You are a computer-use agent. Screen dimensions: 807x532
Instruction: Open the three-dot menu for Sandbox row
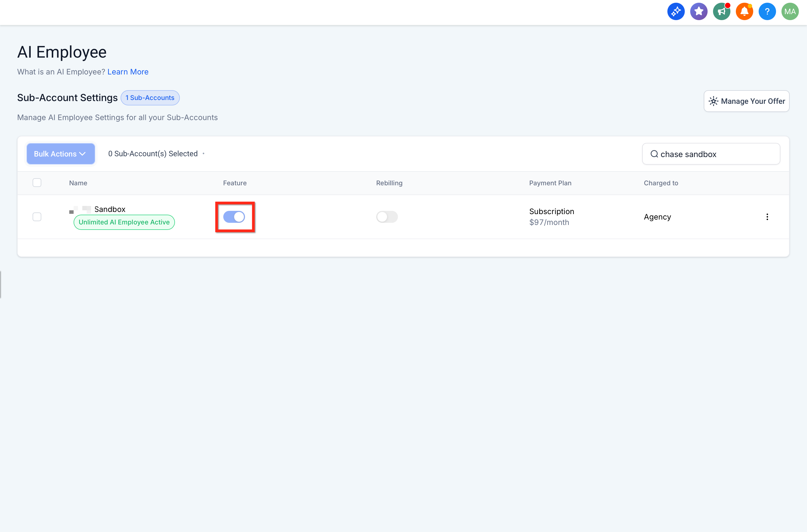click(x=767, y=217)
